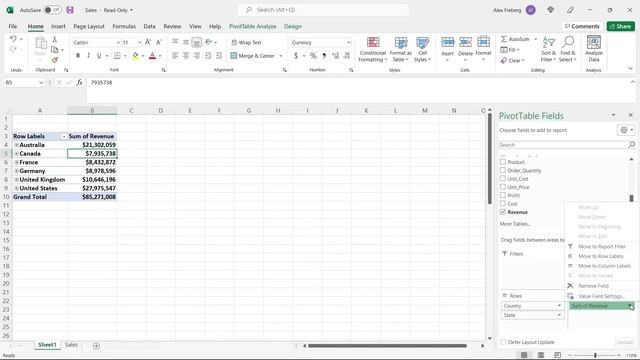This screenshot has height=360, width=640.
Task: Check the Unit_Cost field checkbox
Action: click(x=503, y=178)
